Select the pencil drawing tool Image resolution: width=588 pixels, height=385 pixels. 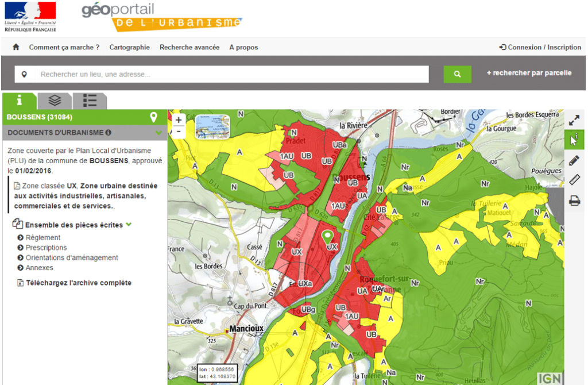[x=574, y=161]
